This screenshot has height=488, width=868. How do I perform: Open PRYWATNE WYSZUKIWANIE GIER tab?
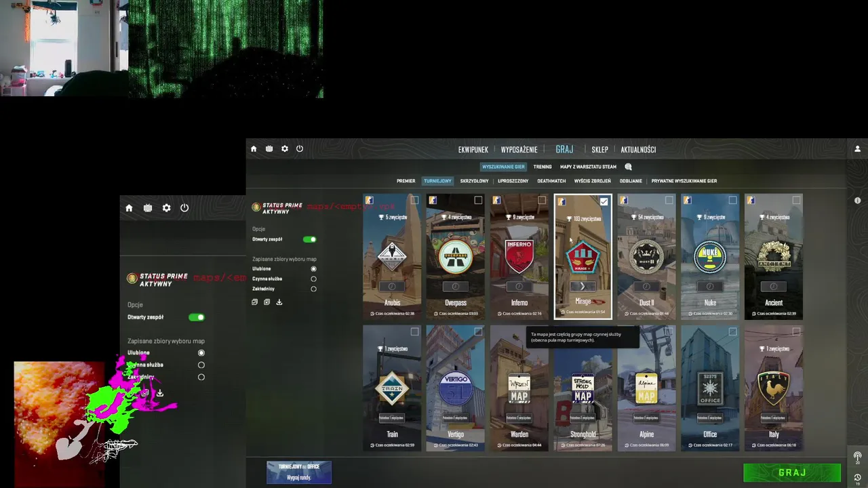(x=684, y=181)
